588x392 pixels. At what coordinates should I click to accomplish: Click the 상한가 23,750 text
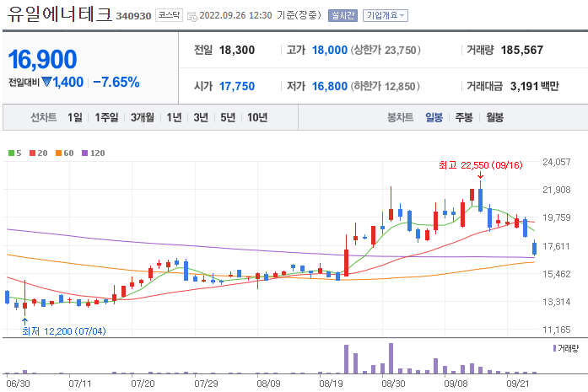(386, 50)
